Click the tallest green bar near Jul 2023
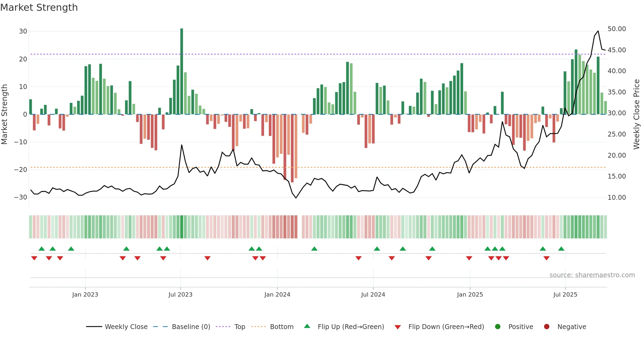The image size is (644, 362). click(182, 71)
